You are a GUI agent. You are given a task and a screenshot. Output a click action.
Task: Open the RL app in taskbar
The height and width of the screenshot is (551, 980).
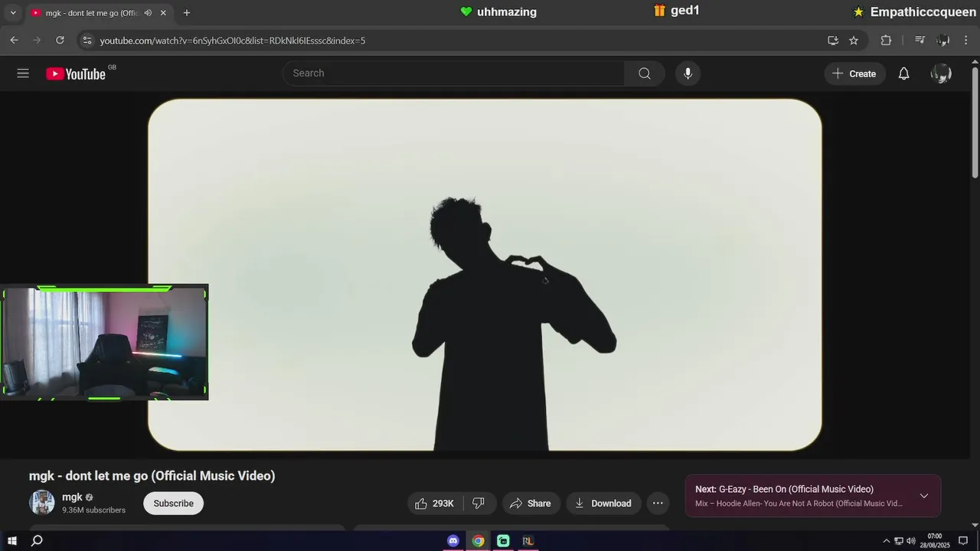pyautogui.click(x=528, y=541)
